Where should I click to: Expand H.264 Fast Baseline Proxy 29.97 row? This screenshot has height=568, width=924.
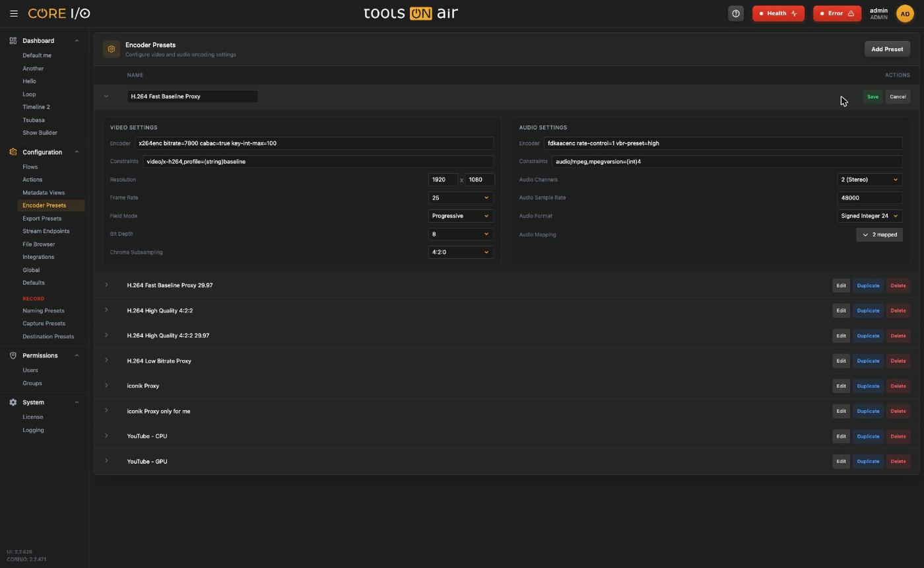click(x=106, y=285)
